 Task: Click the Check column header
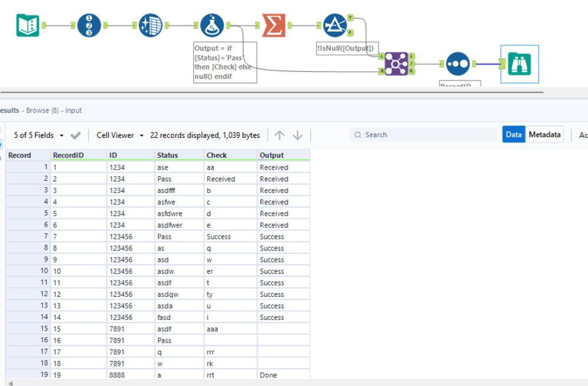[231, 155]
